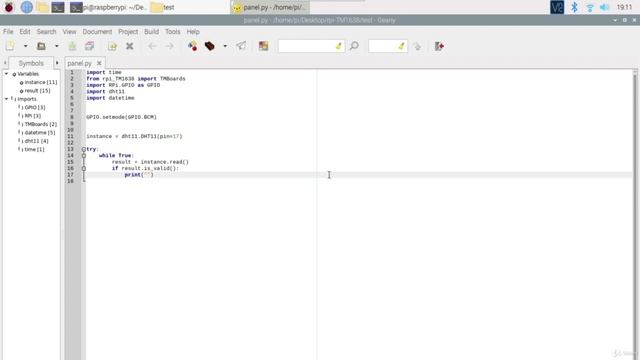Reload the current file from disk
640x360 pixels.
point(112,46)
